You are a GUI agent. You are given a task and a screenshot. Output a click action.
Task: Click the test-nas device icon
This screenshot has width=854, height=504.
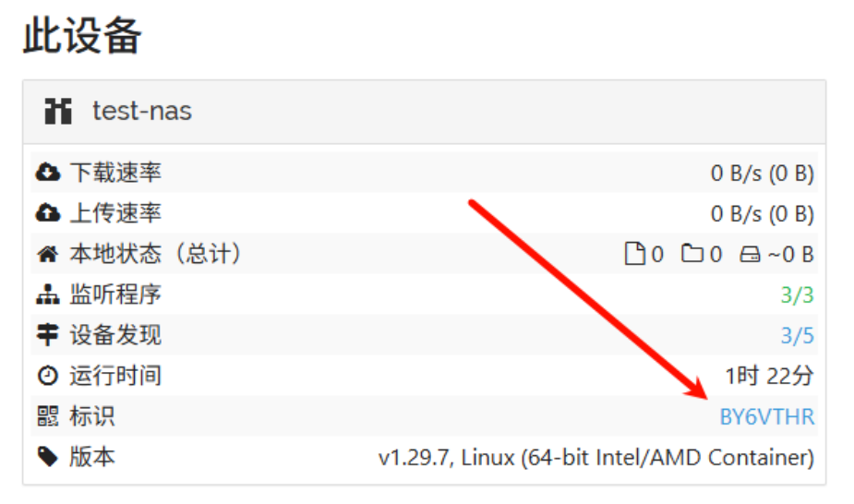coord(58,112)
